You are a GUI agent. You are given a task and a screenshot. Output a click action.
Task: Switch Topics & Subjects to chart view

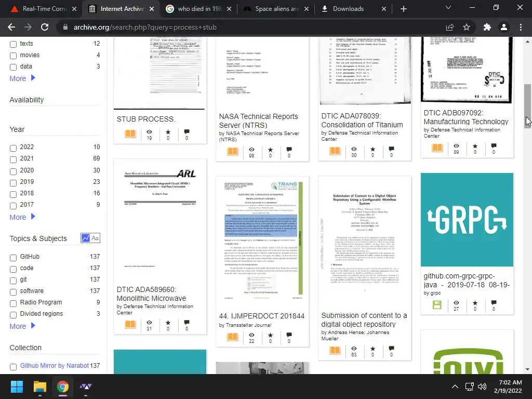point(85,238)
